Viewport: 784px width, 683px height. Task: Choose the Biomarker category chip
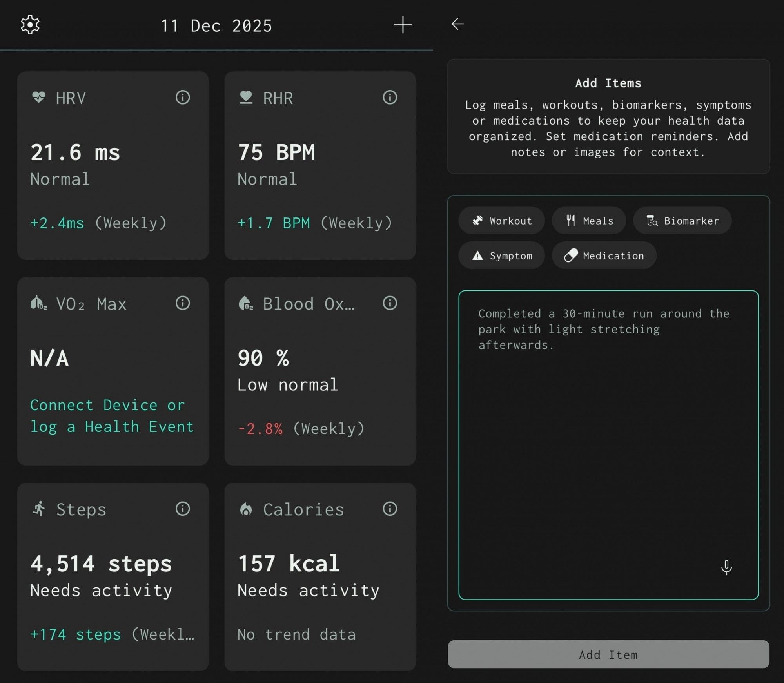coord(682,221)
